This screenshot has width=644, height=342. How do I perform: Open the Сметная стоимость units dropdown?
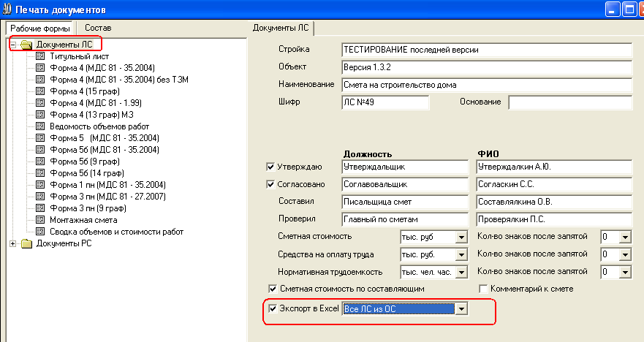(461, 237)
